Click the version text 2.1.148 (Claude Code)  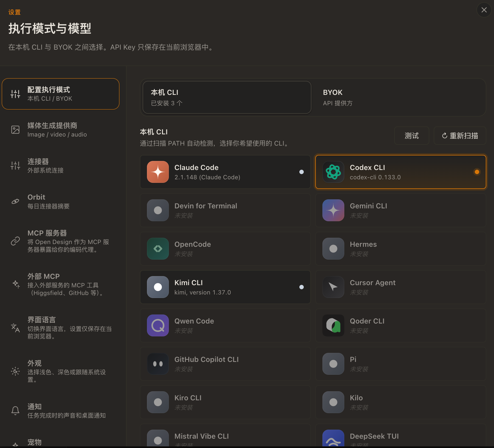pos(208,177)
